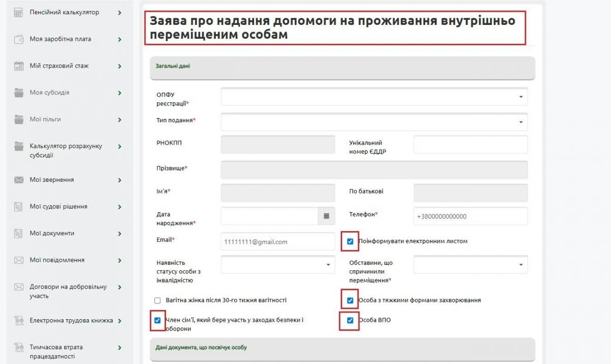Open the ОПФУ реєстрації dropdown
611x364 pixels.
click(520, 97)
